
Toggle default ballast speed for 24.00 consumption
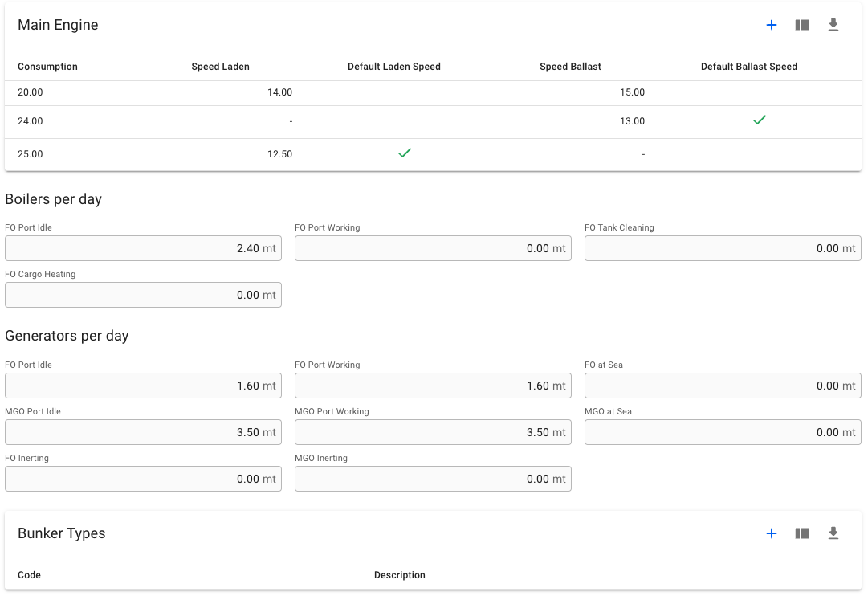tap(759, 120)
